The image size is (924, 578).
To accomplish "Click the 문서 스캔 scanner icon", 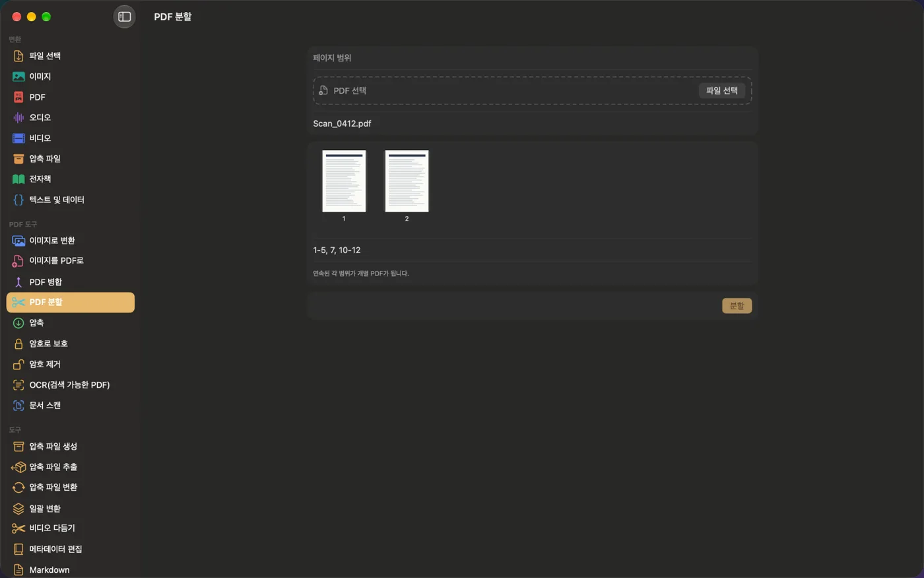I will pyautogui.click(x=18, y=406).
